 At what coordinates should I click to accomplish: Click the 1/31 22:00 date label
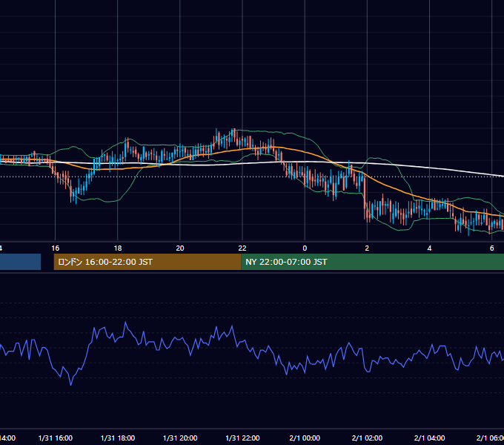click(242, 438)
